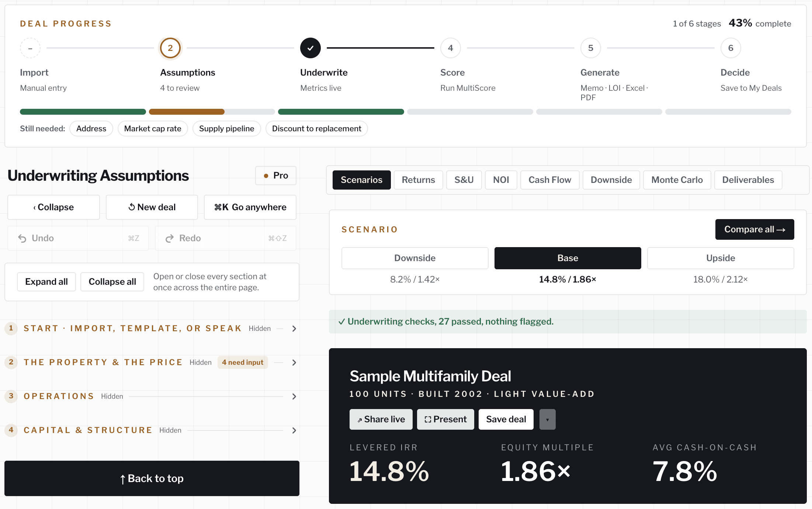Click the Import stage dash circle
This screenshot has height=509, width=812.
(30, 48)
